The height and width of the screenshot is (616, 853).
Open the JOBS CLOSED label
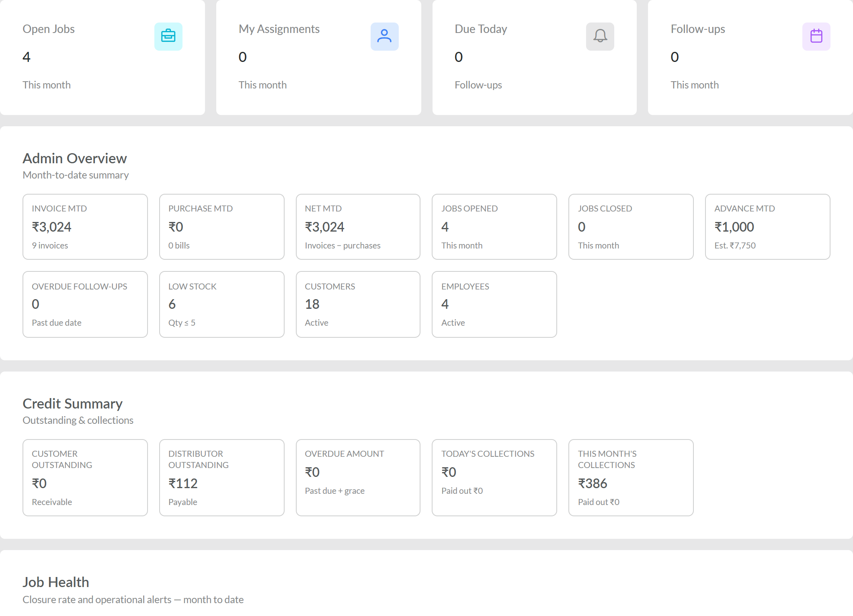click(x=605, y=208)
